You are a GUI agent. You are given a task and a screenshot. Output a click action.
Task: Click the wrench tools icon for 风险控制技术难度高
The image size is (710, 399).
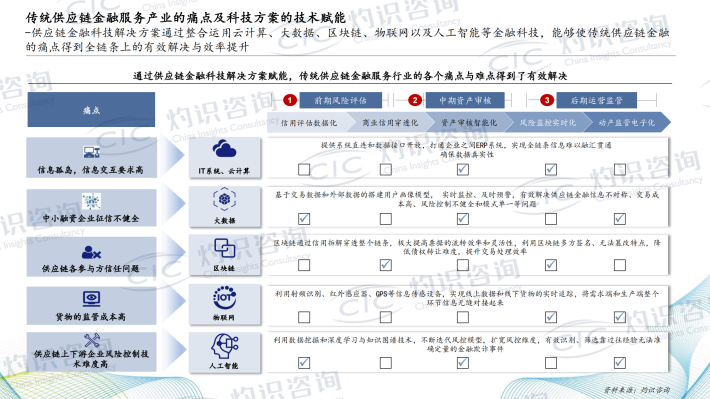tap(92, 341)
